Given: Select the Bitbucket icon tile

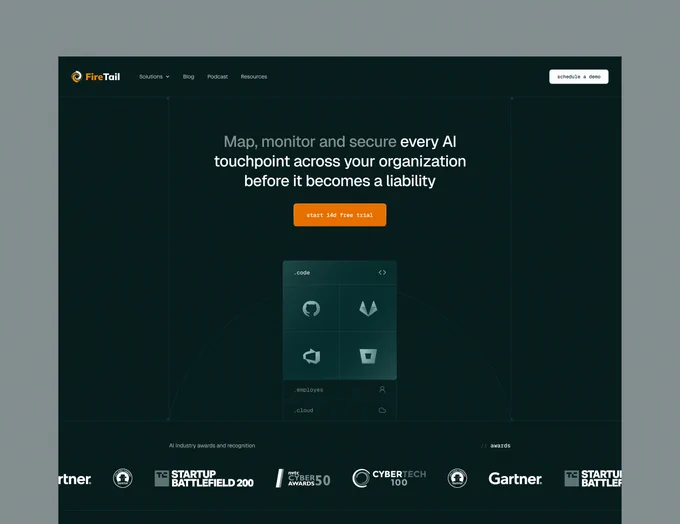Looking at the screenshot, I should pyautogui.click(x=368, y=356).
